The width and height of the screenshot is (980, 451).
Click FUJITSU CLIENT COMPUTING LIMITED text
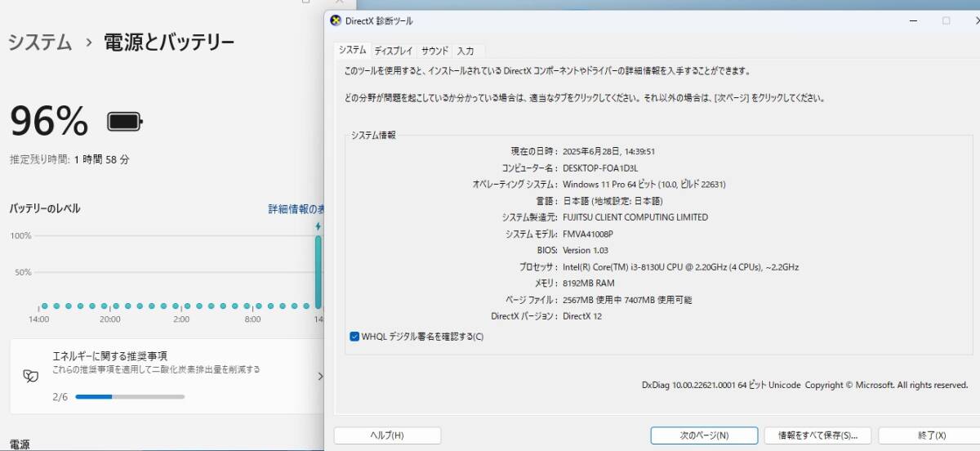click(x=635, y=217)
